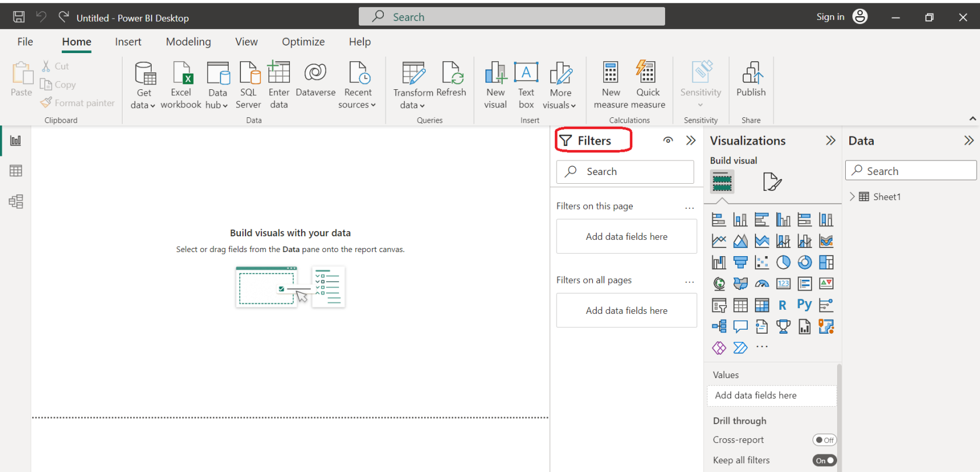Select the Python visual icon
Screen dimensions: 980x472
[804, 305]
